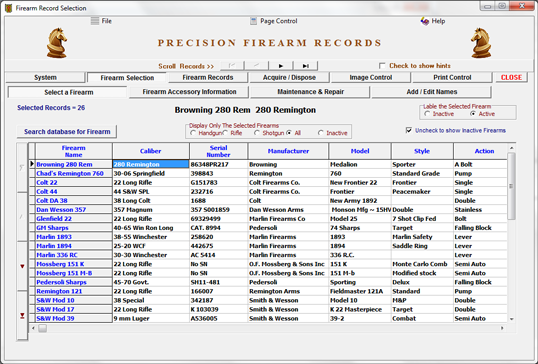Viewport: 538px width, 364px height.
Task: Uncheck to show Inactive Firearms checkbox
Action: click(409, 130)
